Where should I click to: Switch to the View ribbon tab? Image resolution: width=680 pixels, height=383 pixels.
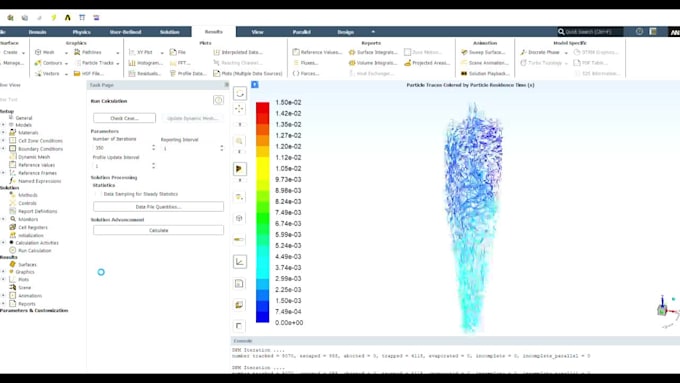[x=258, y=32]
